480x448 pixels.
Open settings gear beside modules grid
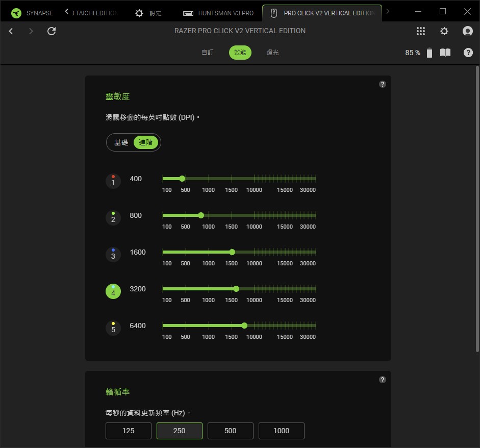444,31
